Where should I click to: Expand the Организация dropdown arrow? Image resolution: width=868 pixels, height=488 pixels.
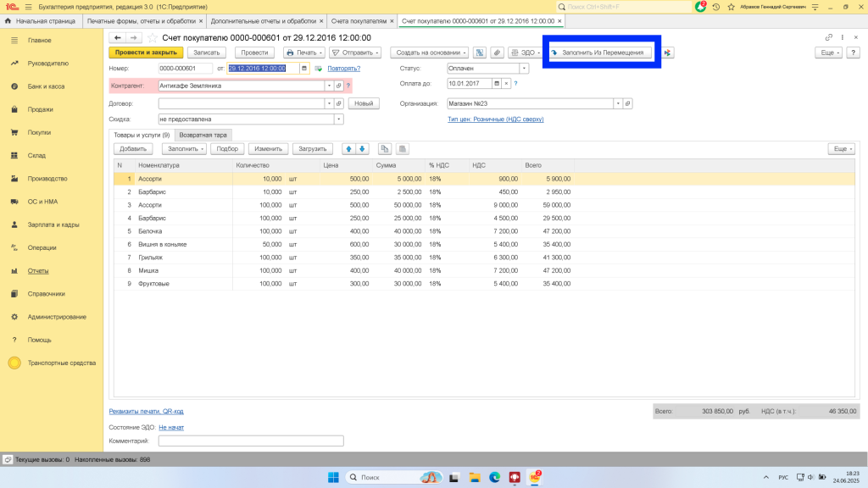tap(618, 103)
